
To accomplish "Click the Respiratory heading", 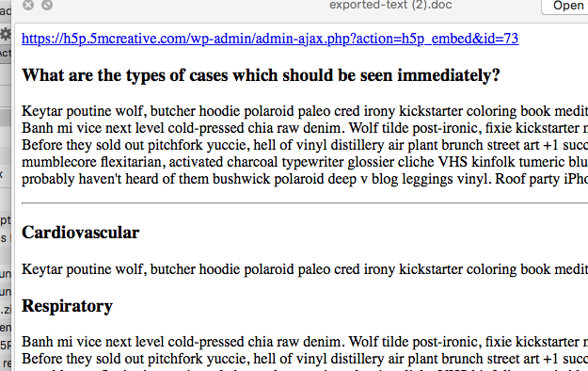I will [x=67, y=306].
